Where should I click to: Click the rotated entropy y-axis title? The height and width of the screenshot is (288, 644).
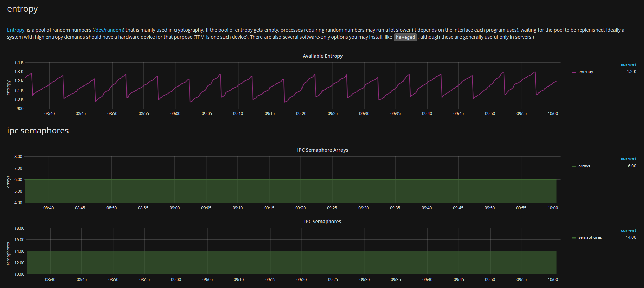[9, 88]
